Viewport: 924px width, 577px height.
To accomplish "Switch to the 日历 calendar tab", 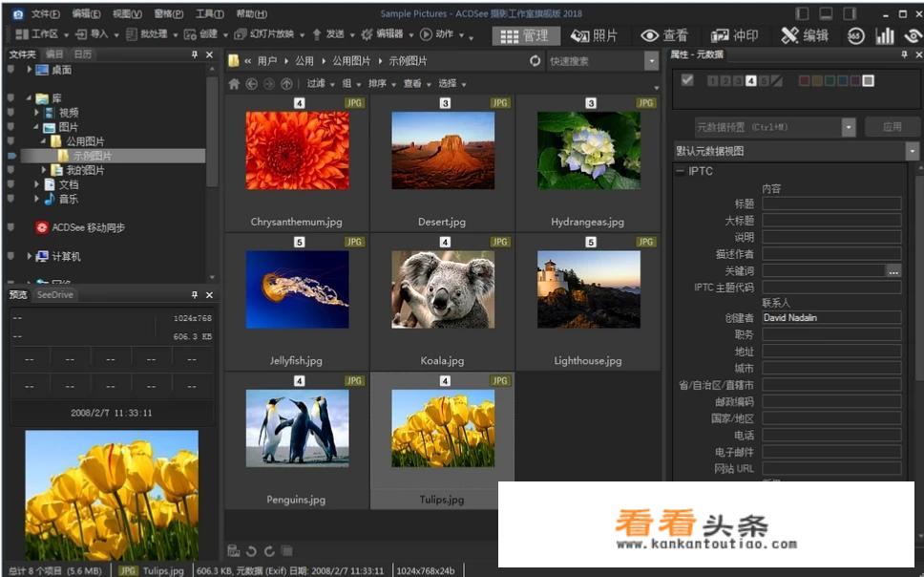I will tap(83, 54).
